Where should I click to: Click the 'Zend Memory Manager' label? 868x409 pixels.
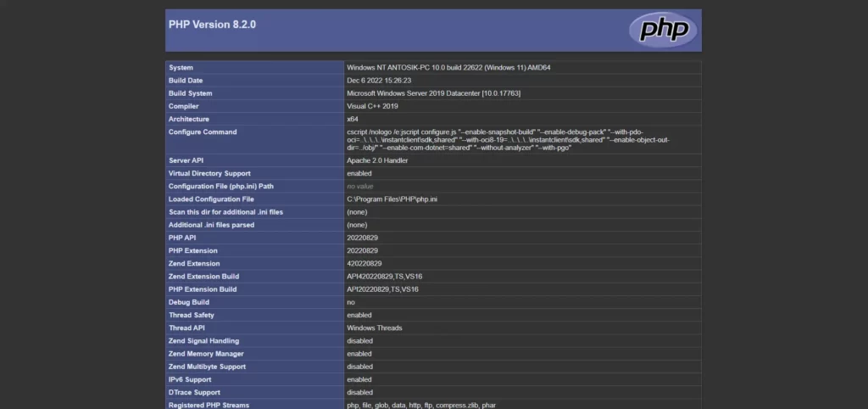point(204,354)
